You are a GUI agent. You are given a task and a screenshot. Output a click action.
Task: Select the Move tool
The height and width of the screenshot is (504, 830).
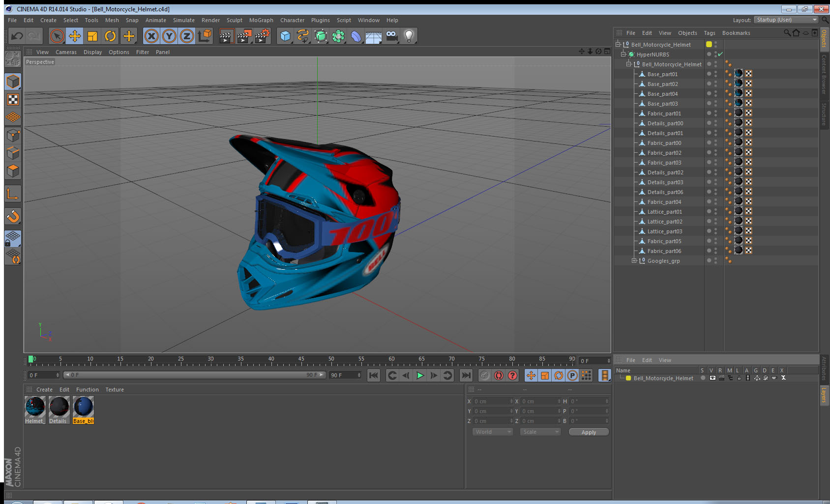75,36
